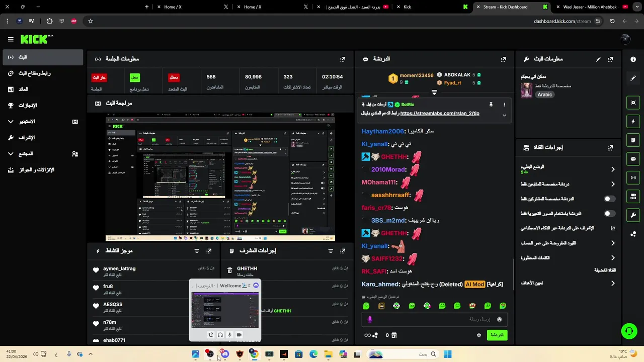Toggle mute microphone in Discord preview
644x362 pixels.
[229, 335]
